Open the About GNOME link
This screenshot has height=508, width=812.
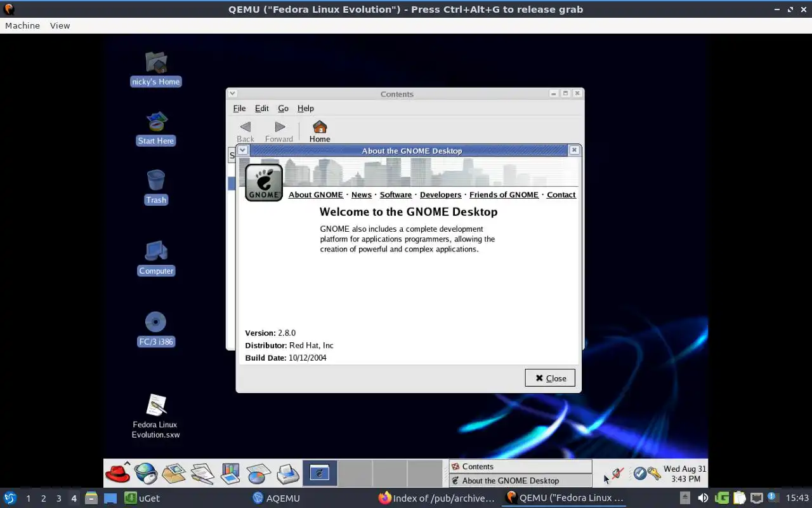pyautogui.click(x=316, y=195)
